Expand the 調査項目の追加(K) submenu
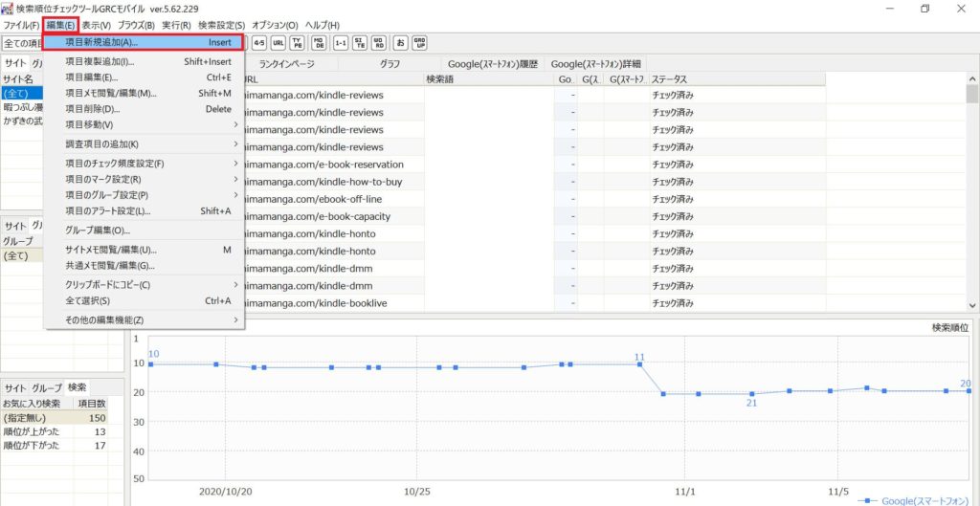The image size is (980, 506). coord(144,143)
